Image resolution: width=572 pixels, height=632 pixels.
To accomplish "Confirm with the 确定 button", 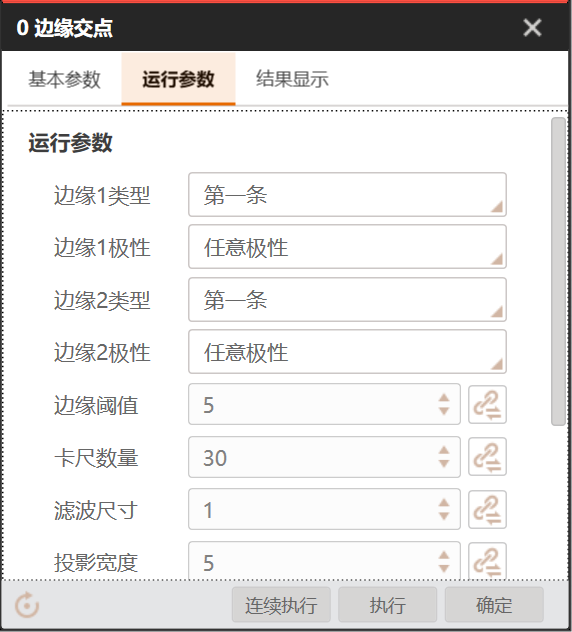I will 494,605.
